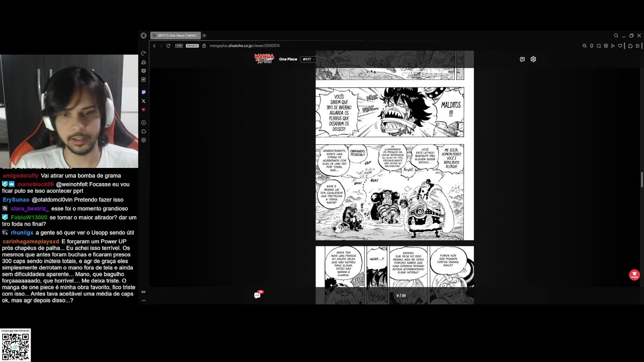Bookmark page with heart icon
Viewport: 644px width, 362px height.
point(620,46)
